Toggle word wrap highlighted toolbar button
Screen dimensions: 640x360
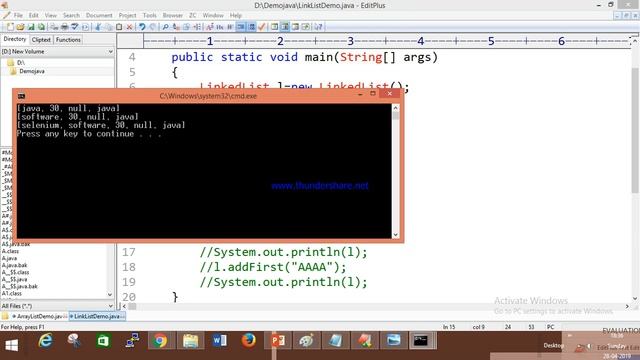(241, 27)
